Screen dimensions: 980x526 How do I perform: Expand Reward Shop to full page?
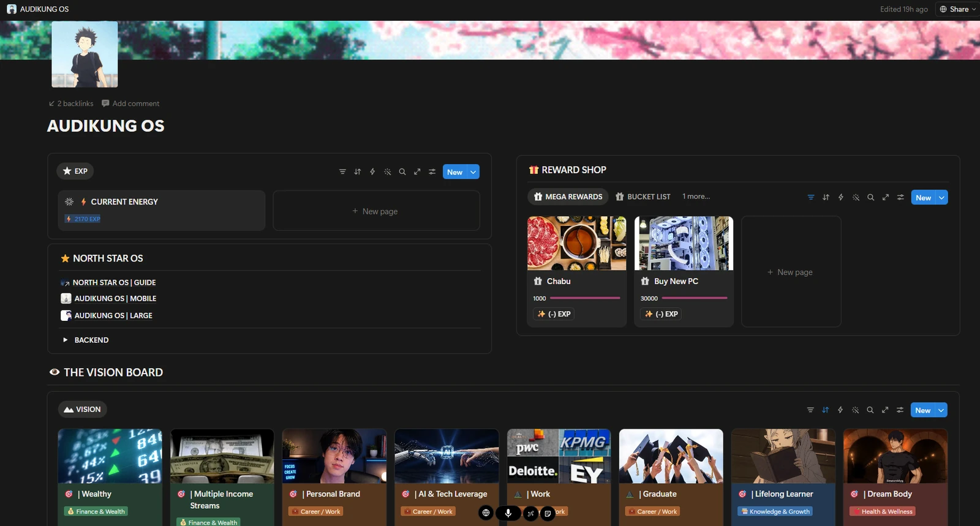[x=886, y=197]
